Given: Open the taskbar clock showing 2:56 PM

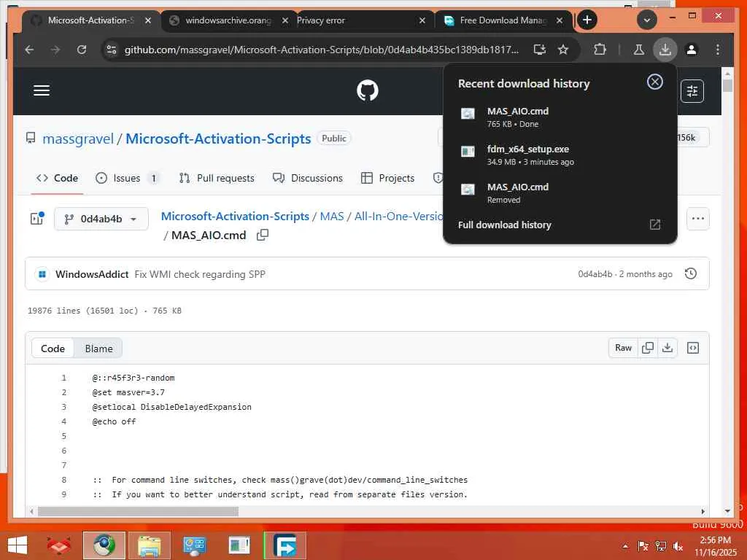Looking at the screenshot, I should point(716,546).
